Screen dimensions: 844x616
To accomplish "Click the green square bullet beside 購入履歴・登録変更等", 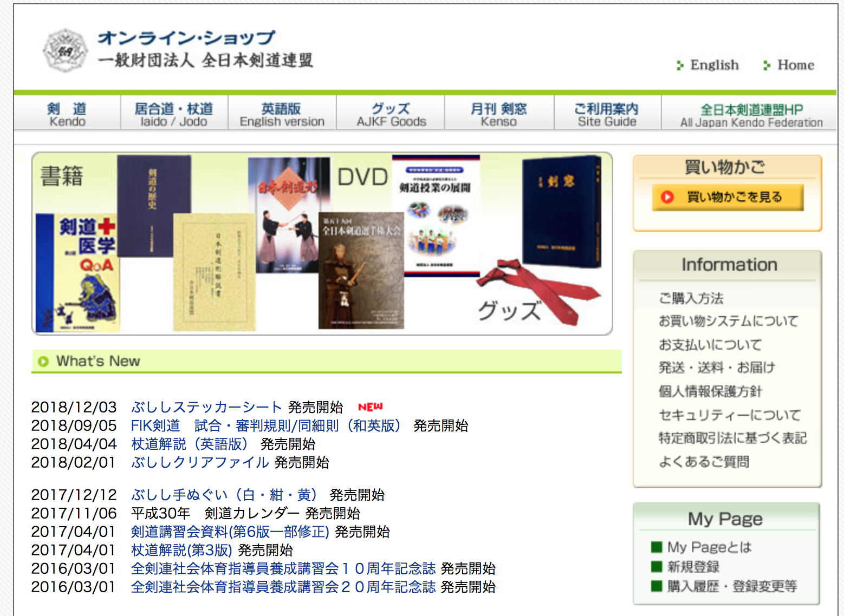I will [x=657, y=586].
